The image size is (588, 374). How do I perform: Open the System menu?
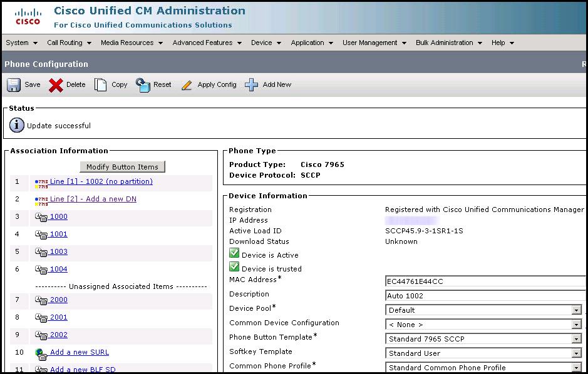coord(21,43)
